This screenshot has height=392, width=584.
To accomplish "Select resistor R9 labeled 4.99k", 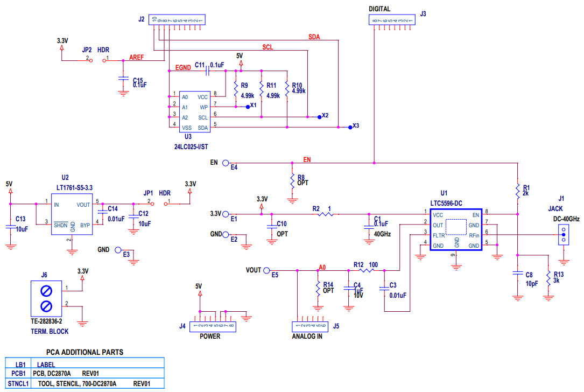I will [x=237, y=89].
